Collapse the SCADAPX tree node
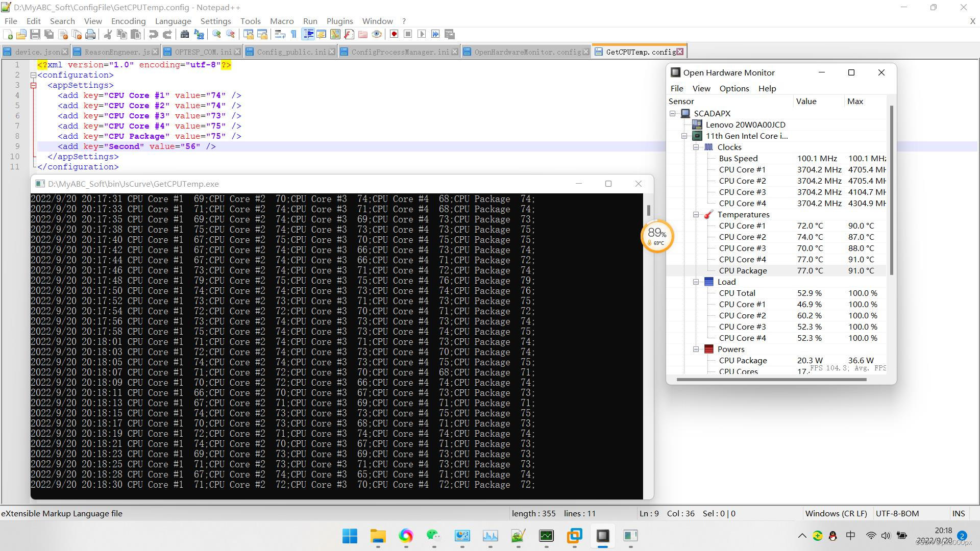The image size is (980, 551). pyautogui.click(x=673, y=113)
